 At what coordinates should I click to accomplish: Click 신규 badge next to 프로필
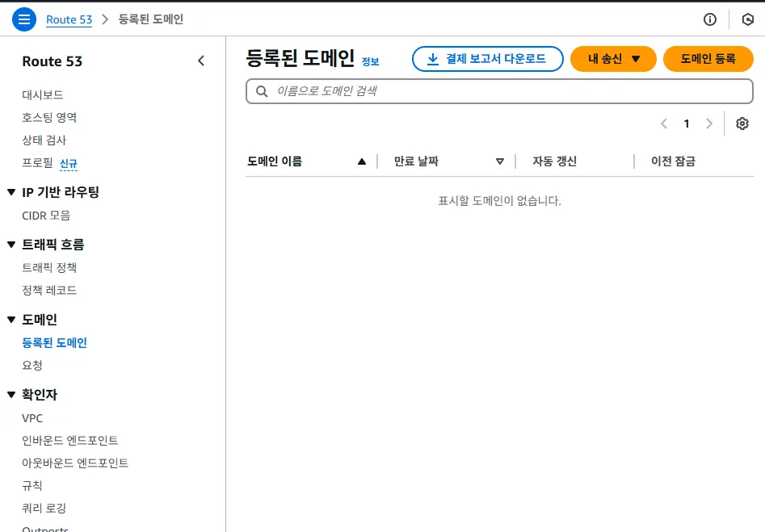(x=69, y=163)
